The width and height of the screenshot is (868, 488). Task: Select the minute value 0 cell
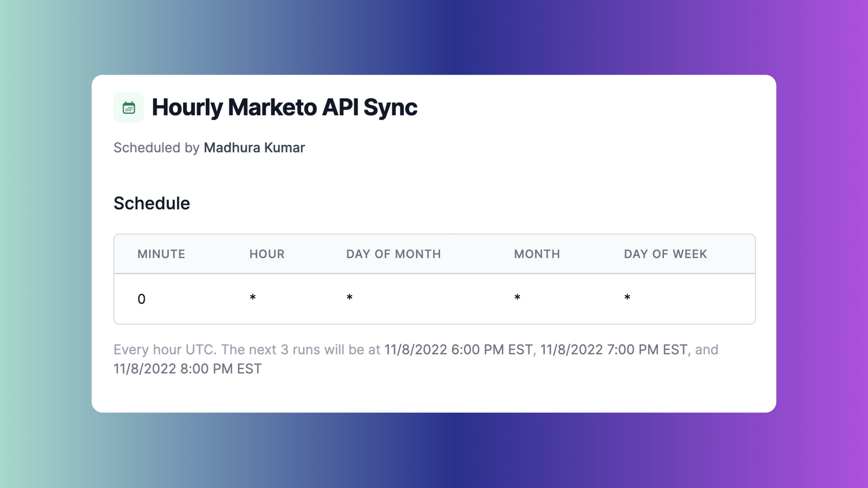[141, 299]
